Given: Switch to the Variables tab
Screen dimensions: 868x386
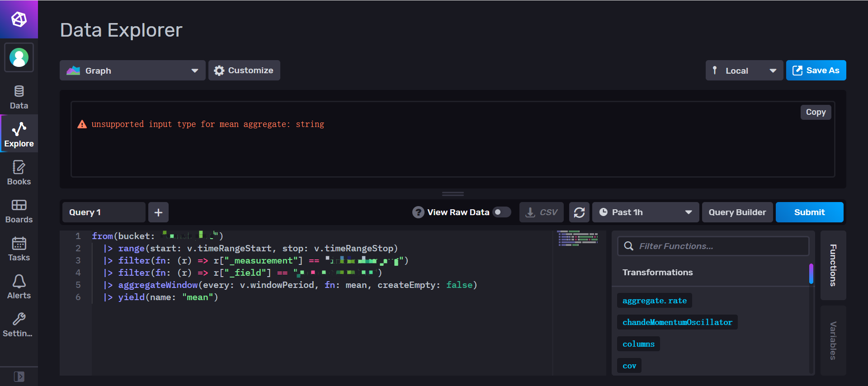Looking at the screenshot, I should 833,340.
